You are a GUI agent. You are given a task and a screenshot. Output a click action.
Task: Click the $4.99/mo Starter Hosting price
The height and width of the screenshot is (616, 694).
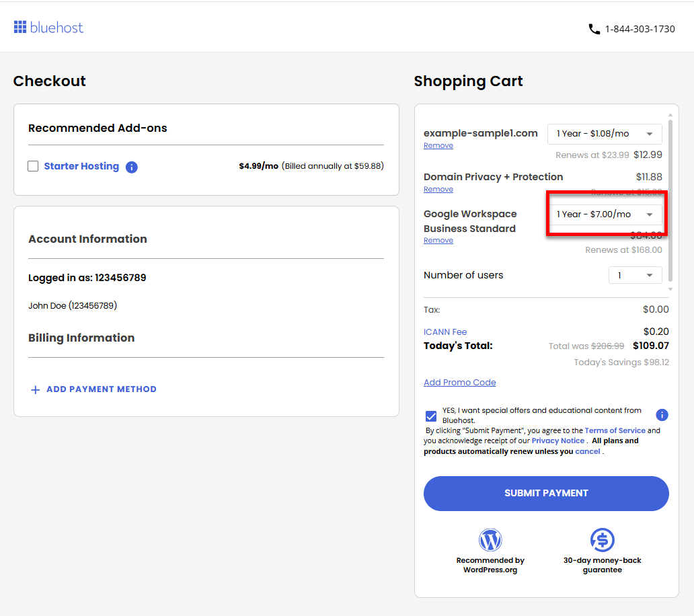[x=258, y=166]
